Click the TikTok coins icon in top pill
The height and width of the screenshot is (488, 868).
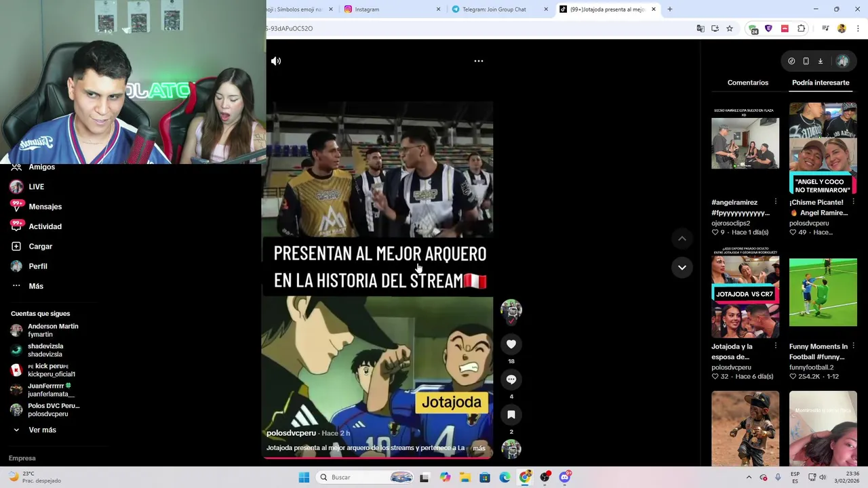(x=791, y=61)
